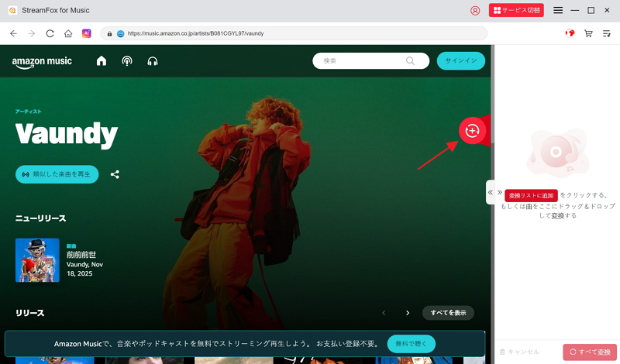Click the amazon music logo
Screen dimensions: 620x364
42,62
